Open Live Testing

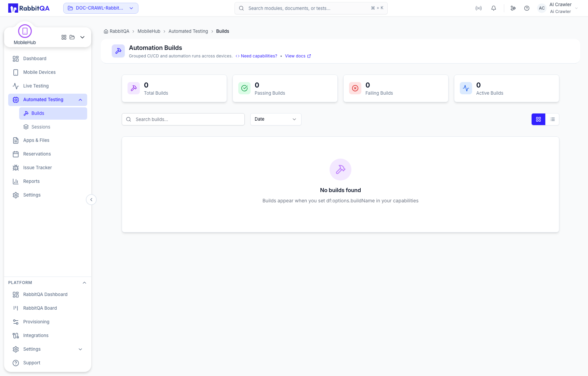click(48, 86)
